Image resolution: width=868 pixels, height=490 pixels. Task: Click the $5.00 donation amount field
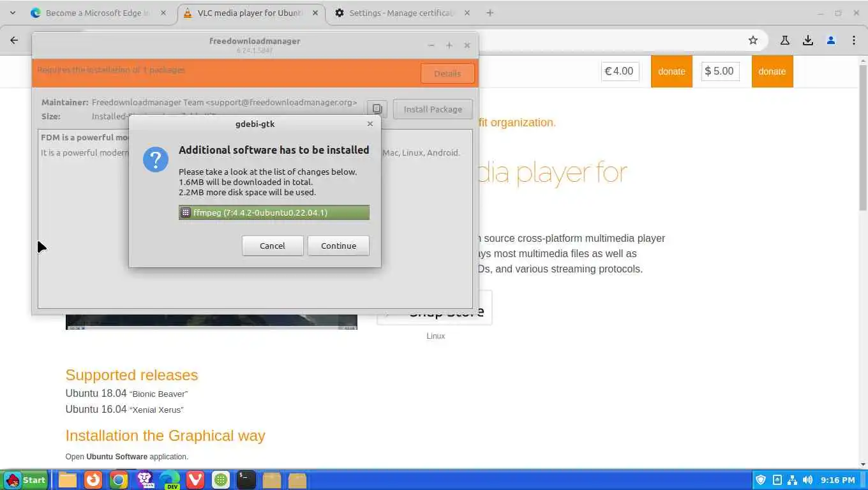click(x=721, y=71)
